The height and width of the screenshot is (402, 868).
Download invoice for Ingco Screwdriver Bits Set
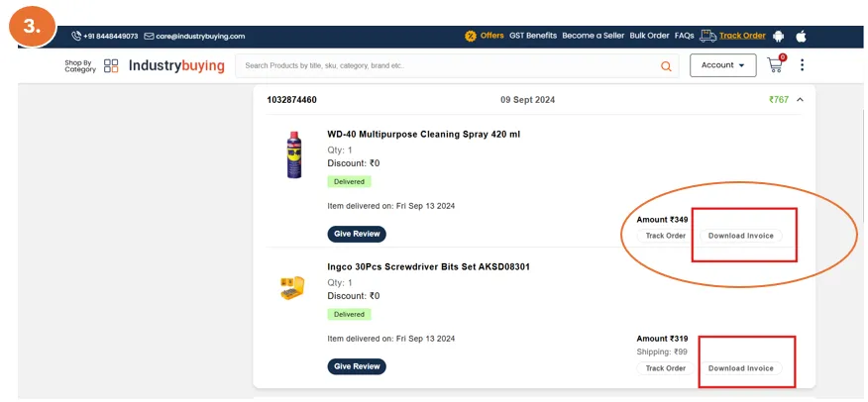pos(740,368)
